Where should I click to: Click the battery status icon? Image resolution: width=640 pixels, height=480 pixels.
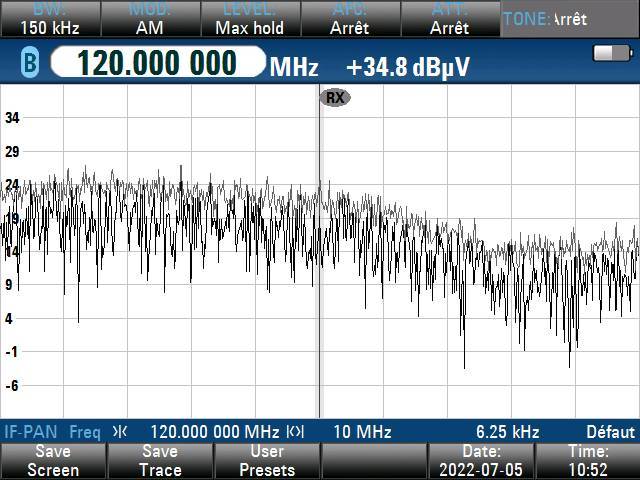(611, 53)
